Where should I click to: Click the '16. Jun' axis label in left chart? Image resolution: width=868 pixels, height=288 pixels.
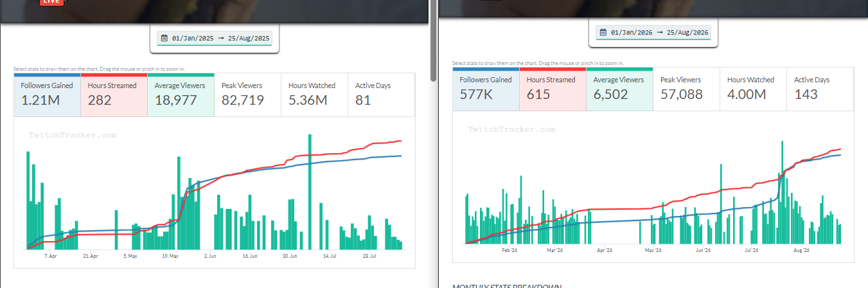(x=249, y=256)
